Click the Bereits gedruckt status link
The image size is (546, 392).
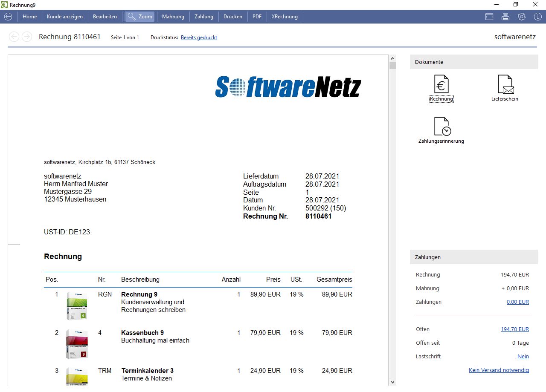[199, 37]
